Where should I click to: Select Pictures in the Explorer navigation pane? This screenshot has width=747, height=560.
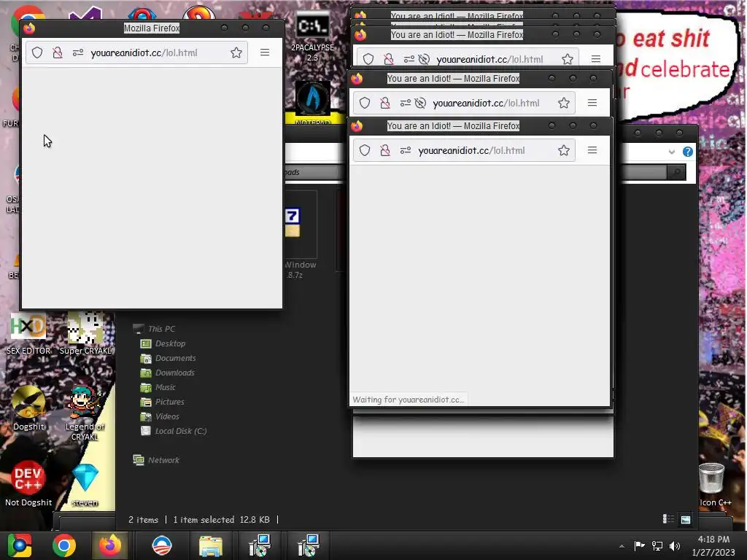[163, 402]
